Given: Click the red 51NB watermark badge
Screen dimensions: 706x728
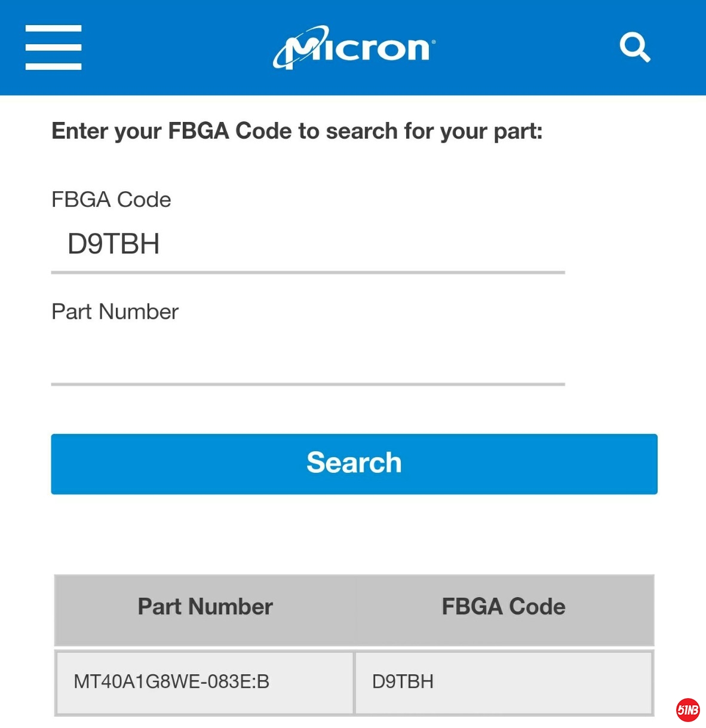Looking at the screenshot, I should point(687,709).
